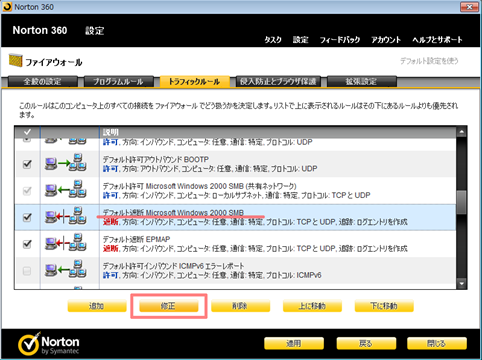482x360 pixels.
Task: Click the 下に移動 button
Action: pos(384,306)
